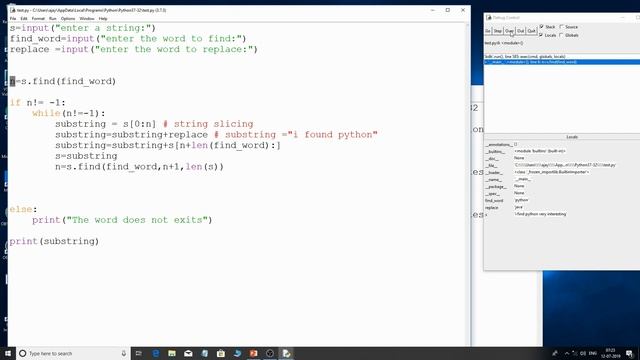This screenshot has width=640, height=360.
Task: Uncheck the Stack checkbox
Action: coord(542,27)
